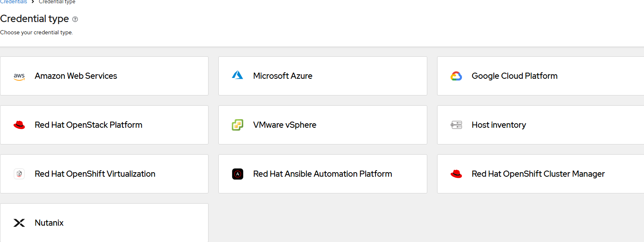Screen dimensions: 644x242
Task: Select Host inventory credential type
Action: tap(499, 125)
